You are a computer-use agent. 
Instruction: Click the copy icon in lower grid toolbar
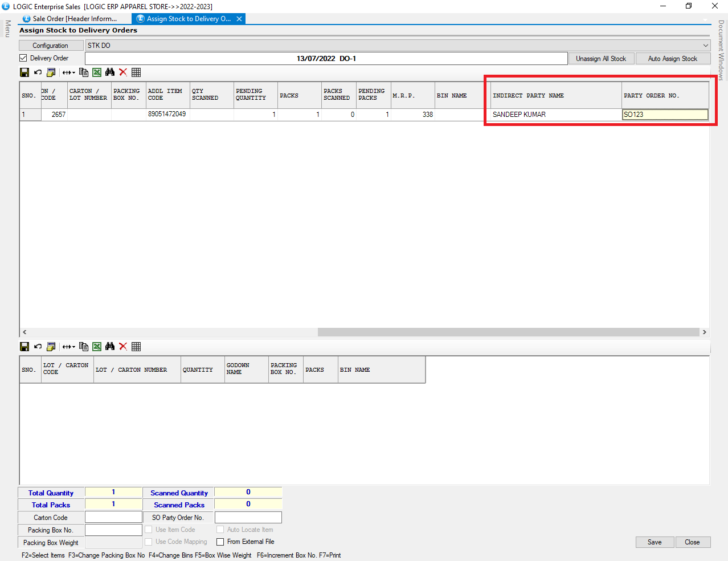[x=84, y=347]
